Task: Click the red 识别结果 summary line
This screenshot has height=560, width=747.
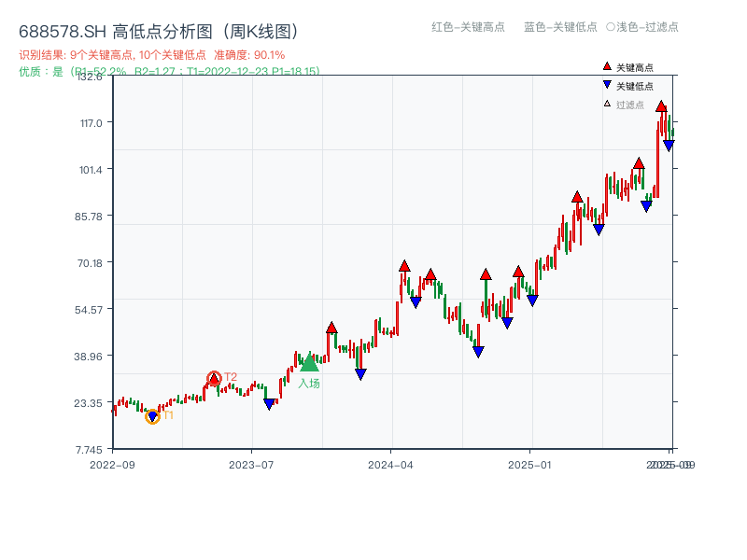Action: coord(152,55)
